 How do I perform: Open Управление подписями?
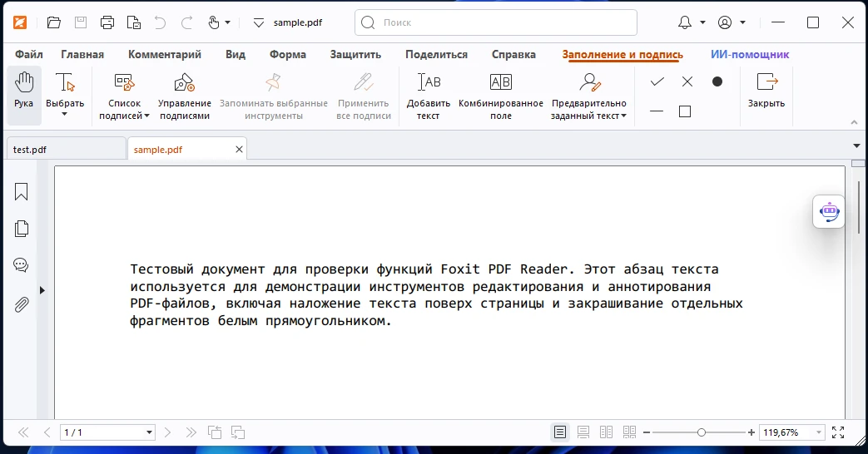coord(185,96)
